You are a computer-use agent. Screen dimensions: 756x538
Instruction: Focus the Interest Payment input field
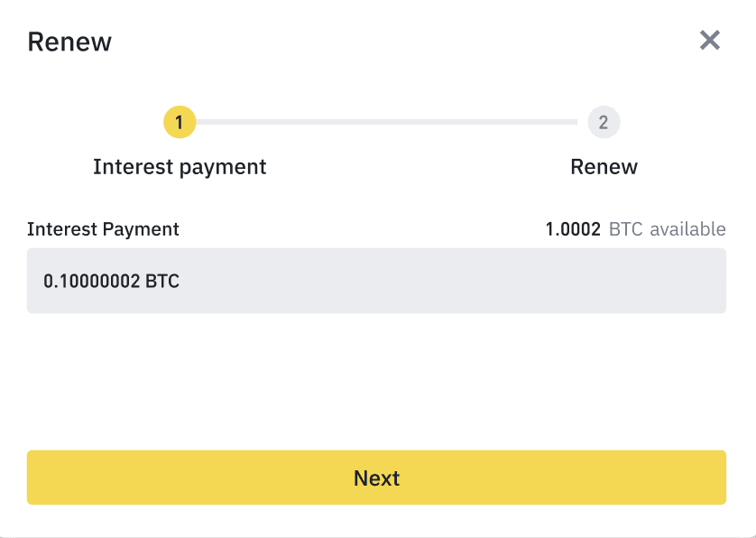376,281
